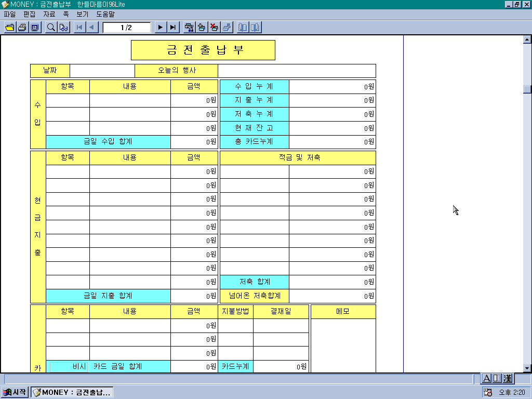This screenshot has width=532, height=399.
Task: Click the scrollbar up arrow
Action: coord(527,39)
